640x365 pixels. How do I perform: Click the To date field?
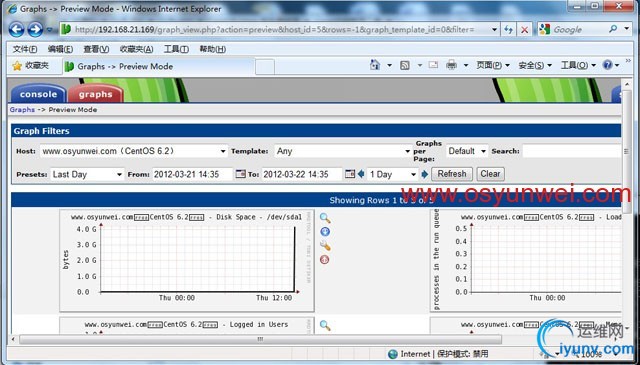pos(302,175)
